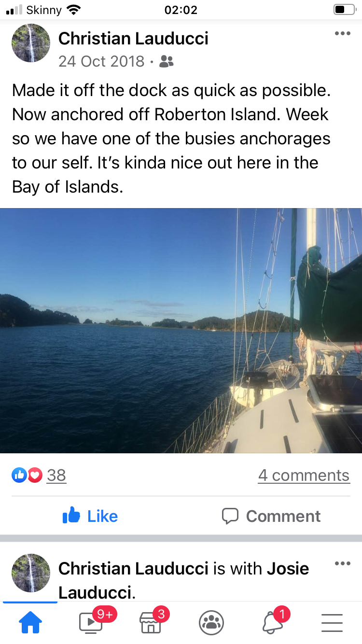Open options for the second post
The image size is (362, 644).
click(342, 563)
